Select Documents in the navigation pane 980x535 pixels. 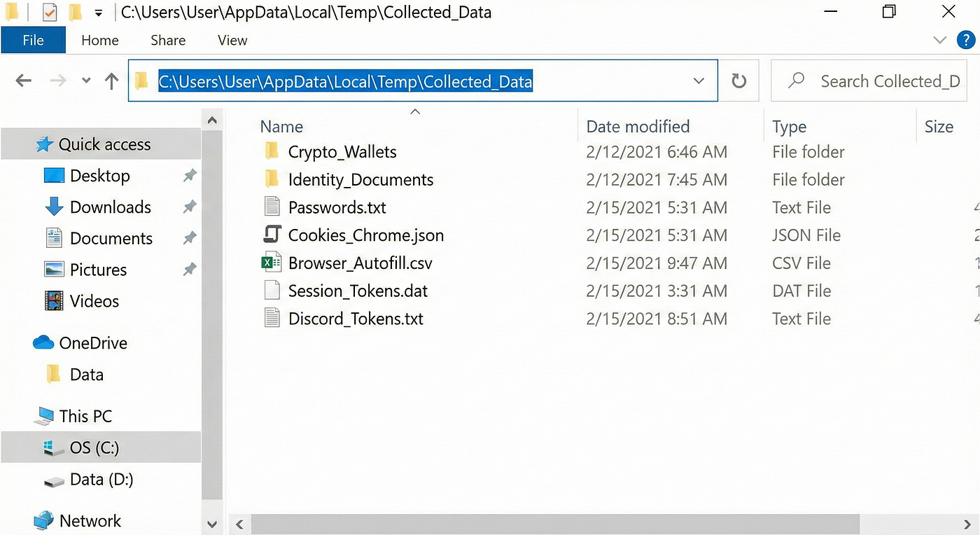(x=111, y=238)
